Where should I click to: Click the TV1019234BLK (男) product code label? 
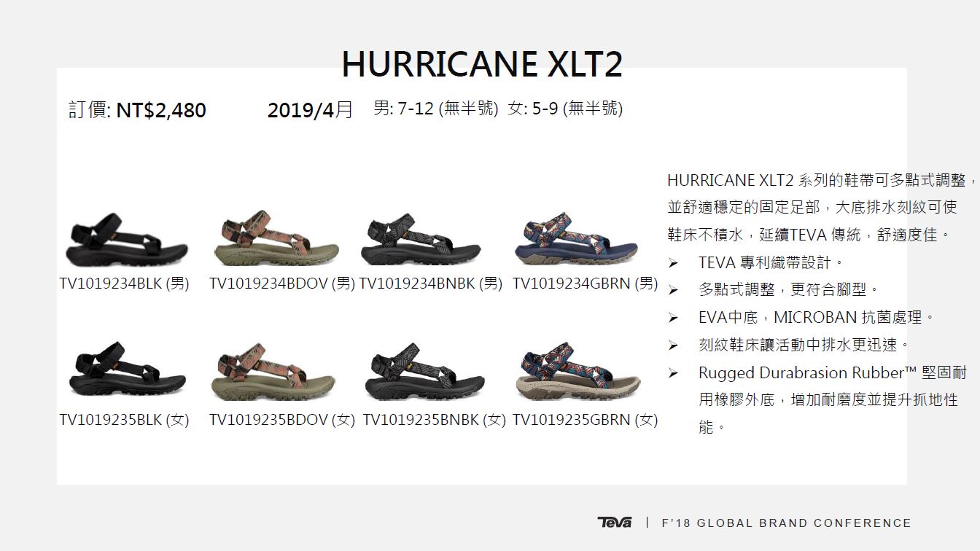point(125,284)
